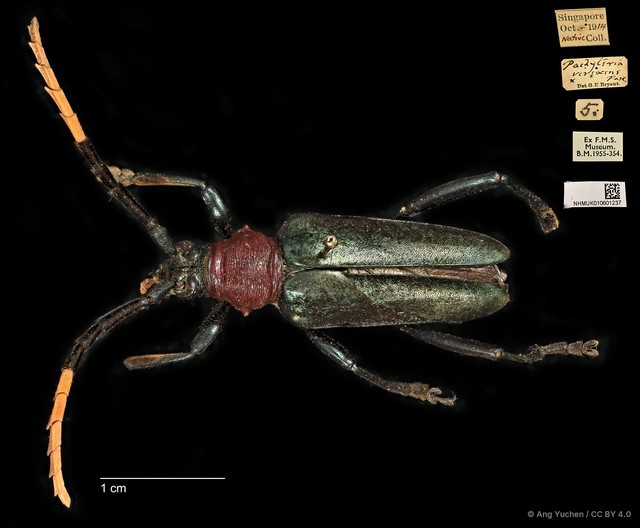Click the "Ang Yuchen / CC BY 4.0" credit
640x528 pixels.
coord(579,514)
